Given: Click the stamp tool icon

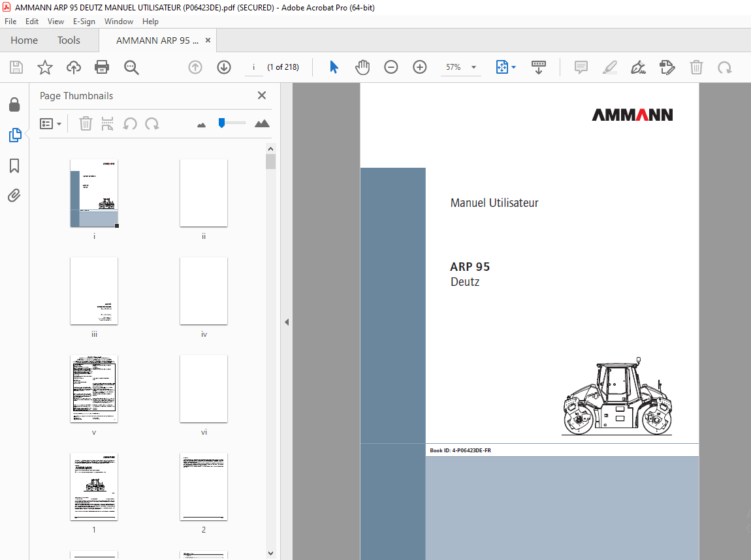Looking at the screenshot, I should [667, 67].
